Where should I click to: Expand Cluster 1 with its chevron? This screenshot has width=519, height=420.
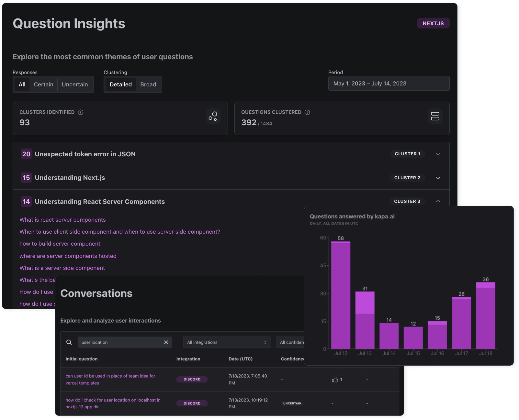point(438,154)
